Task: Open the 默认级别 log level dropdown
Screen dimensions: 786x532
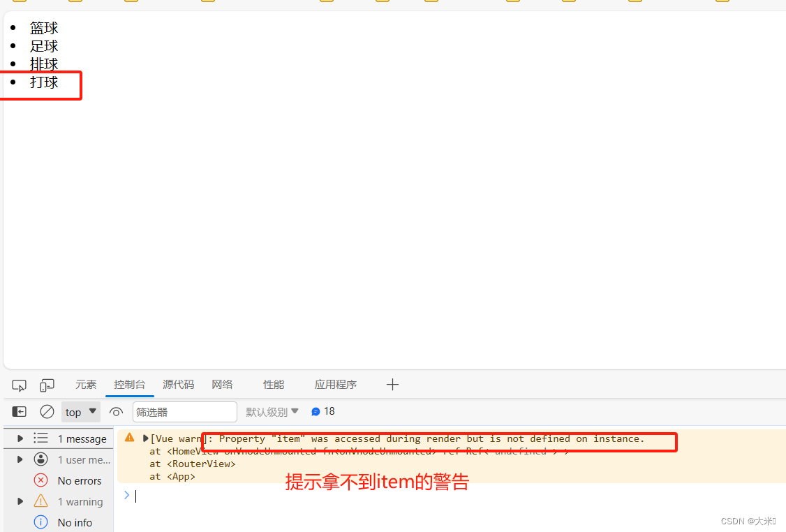Action: point(271,411)
